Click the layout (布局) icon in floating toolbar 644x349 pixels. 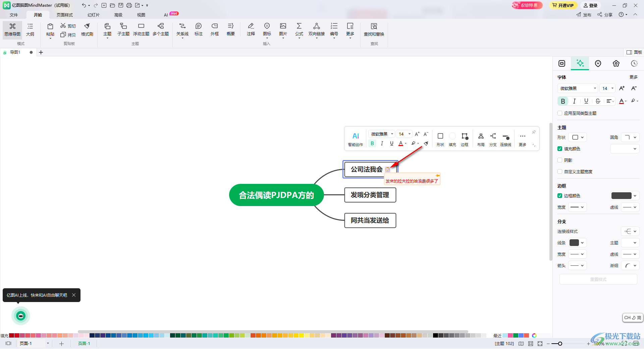(x=481, y=139)
